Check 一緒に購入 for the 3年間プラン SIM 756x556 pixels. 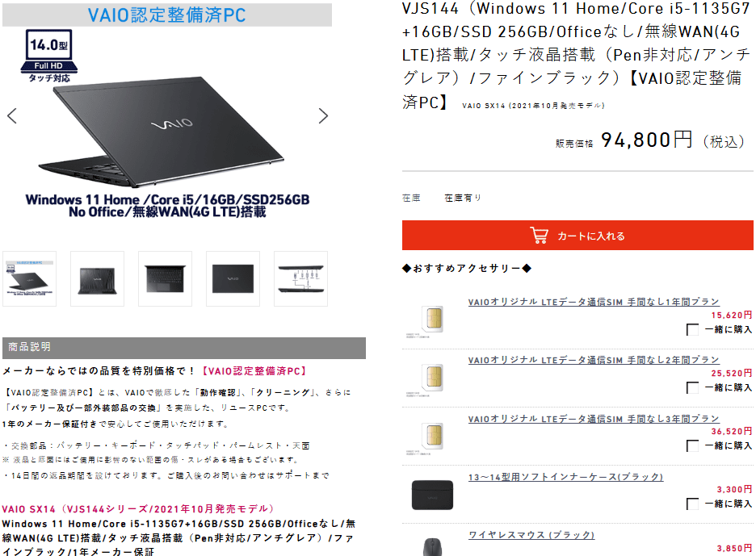click(692, 445)
